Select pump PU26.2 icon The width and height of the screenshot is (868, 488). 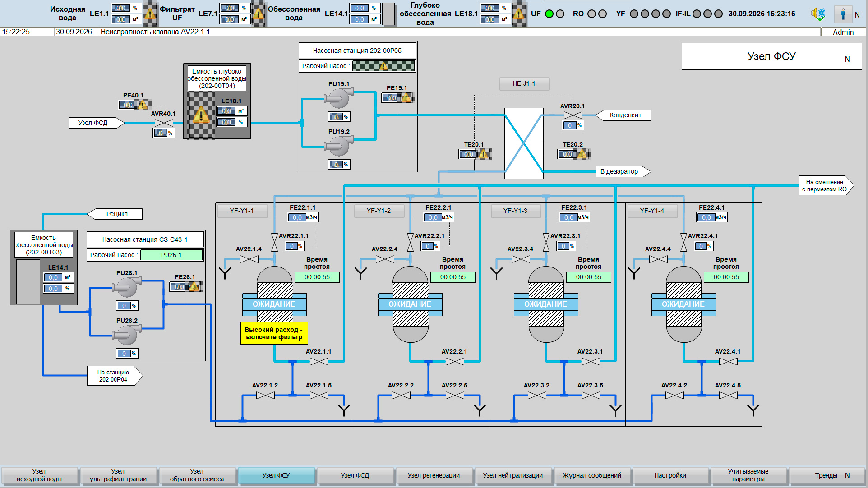click(x=127, y=335)
